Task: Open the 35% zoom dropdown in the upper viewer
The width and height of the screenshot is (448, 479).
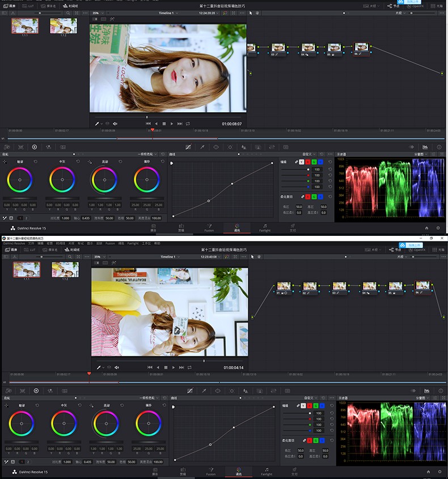Action: click(97, 12)
